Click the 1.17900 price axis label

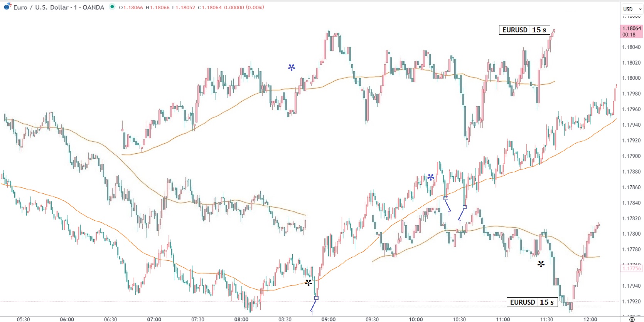pos(631,156)
